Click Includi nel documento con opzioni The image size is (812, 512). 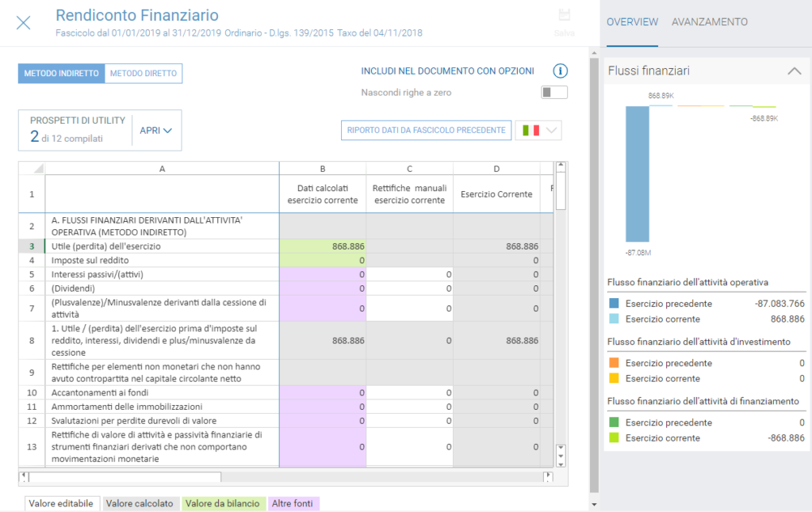[447, 71]
